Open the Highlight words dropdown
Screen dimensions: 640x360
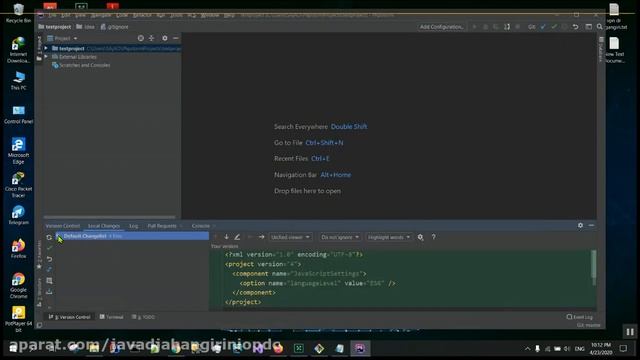click(x=388, y=237)
